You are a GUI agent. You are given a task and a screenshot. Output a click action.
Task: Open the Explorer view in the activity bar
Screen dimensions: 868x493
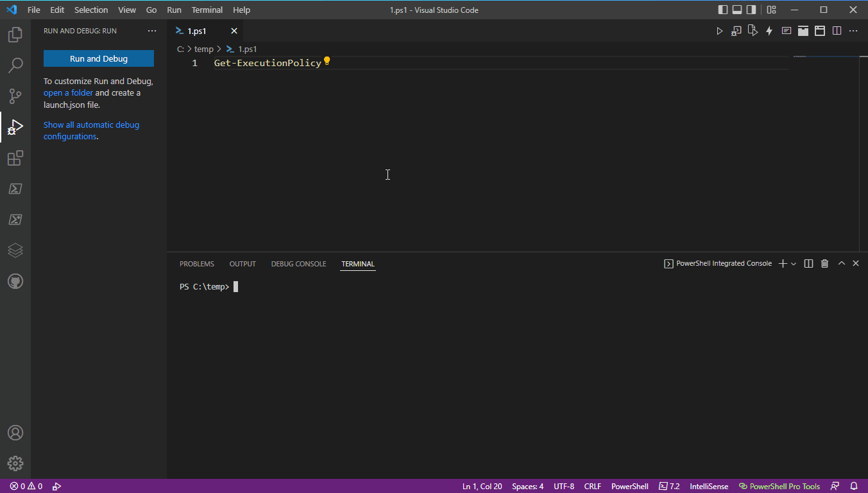[15, 34]
